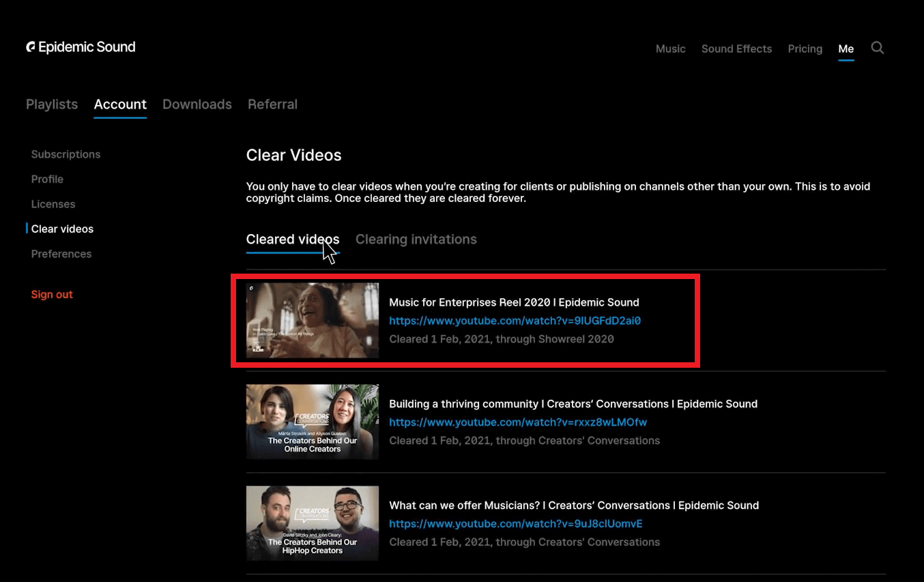The height and width of the screenshot is (582, 924).
Task: Open the Referral tab
Action: tap(272, 104)
